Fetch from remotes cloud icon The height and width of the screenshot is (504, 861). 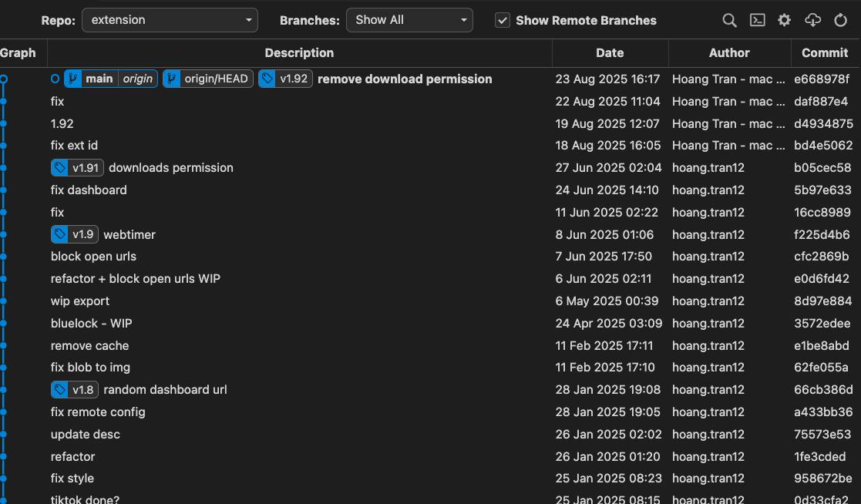click(812, 20)
